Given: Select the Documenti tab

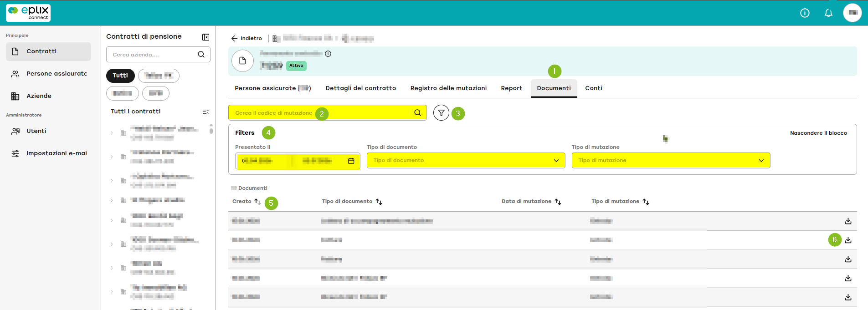Looking at the screenshot, I should [x=554, y=88].
